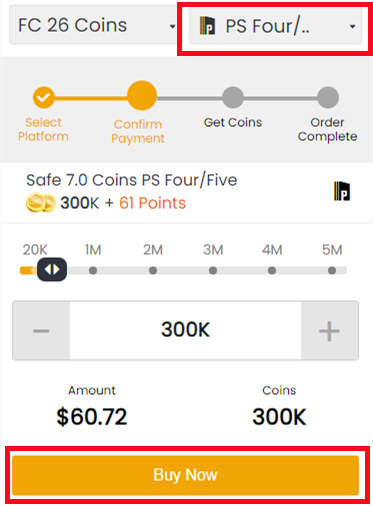The width and height of the screenshot is (373, 506).
Task: Click the Buy Now button
Action: coord(185,475)
